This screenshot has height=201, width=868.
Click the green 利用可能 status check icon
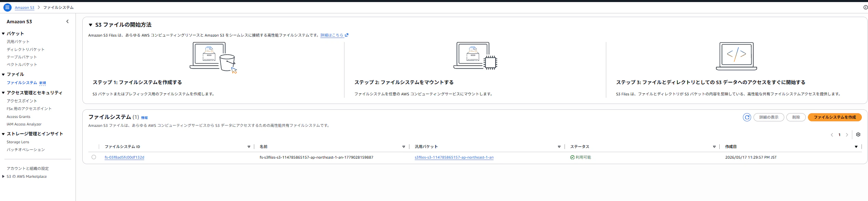tap(572, 158)
